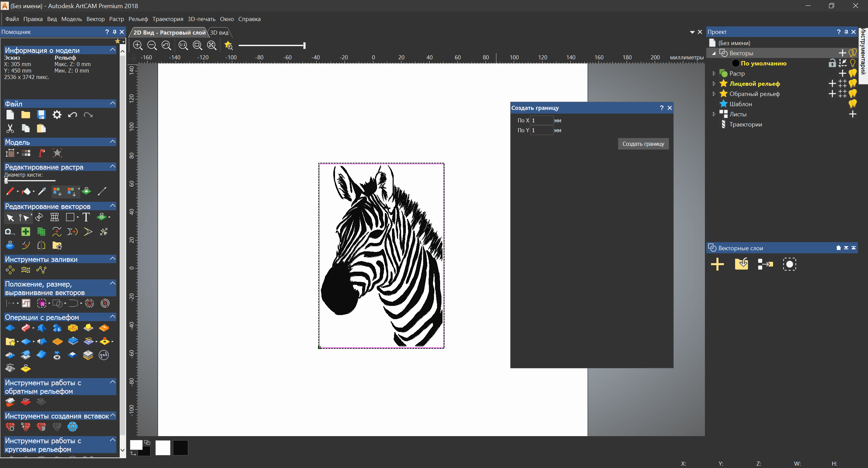Image resolution: width=868 pixels, height=468 pixels.
Task: Expand the Листы tree node
Action: (x=714, y=114)
